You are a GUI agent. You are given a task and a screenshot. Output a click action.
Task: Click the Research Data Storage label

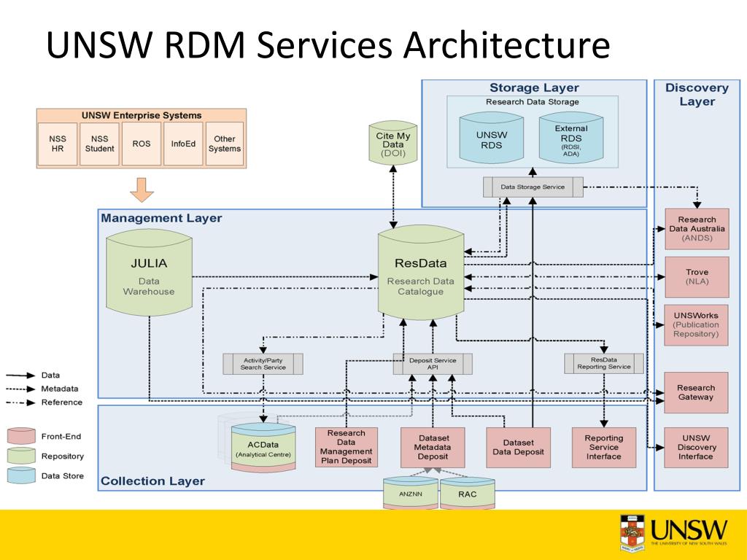point(532,102)
